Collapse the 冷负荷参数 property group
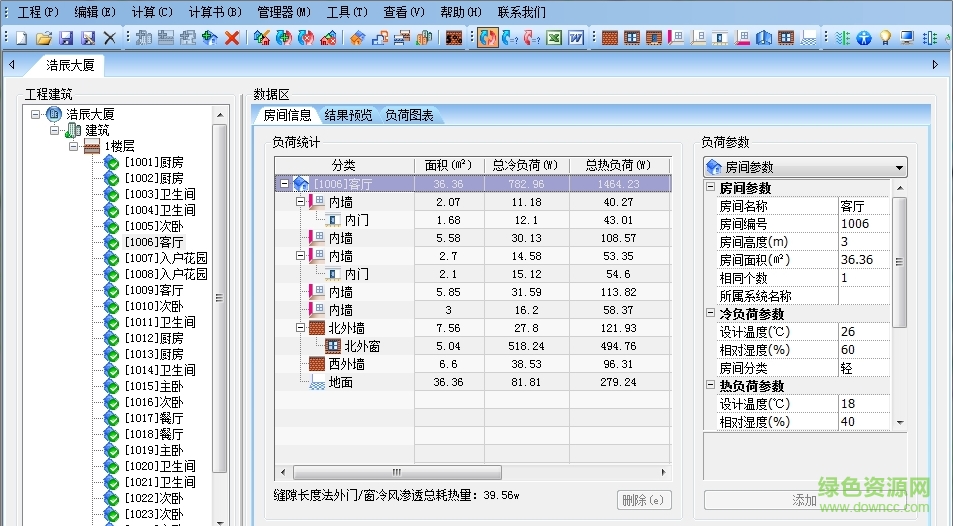 pyautogui.click(x=710, y=314)
